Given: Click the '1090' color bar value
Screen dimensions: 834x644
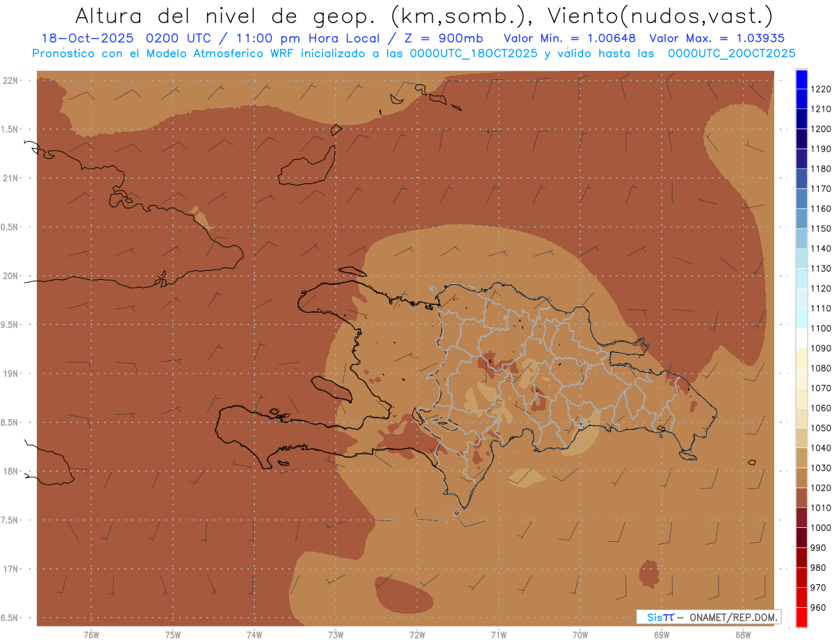Looking at the screenshot, I should tap(821, 348).
